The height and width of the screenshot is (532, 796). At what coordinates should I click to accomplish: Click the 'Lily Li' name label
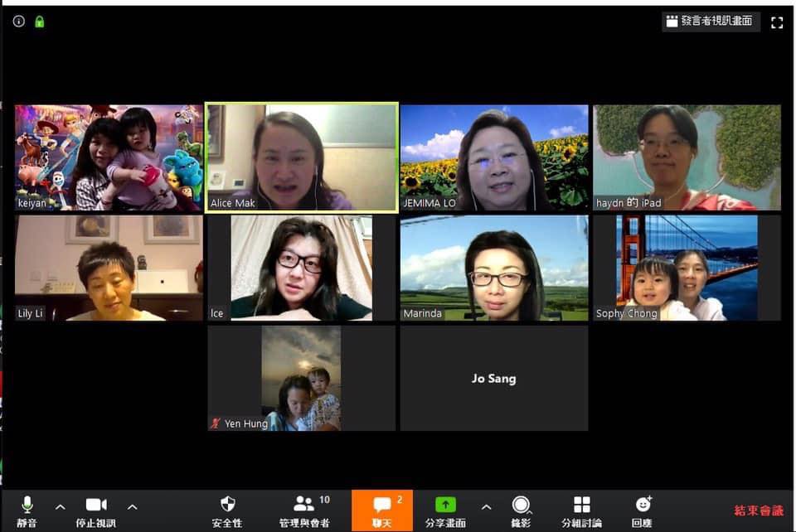(x=30, y=313)
